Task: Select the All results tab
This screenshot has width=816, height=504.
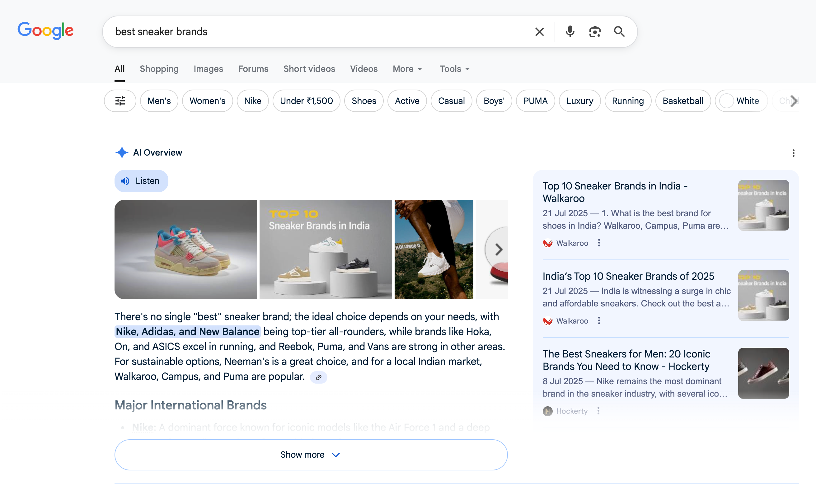Action: tap(119, 69)
